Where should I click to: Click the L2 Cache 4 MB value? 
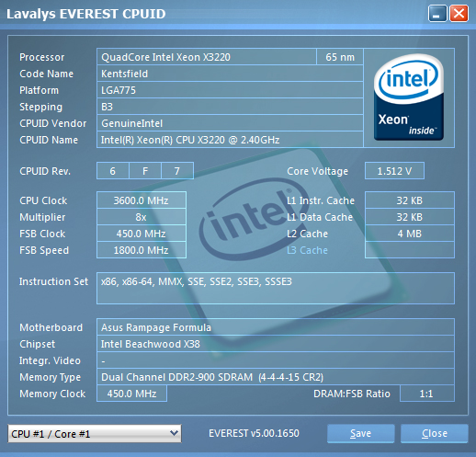click(410, 234)
